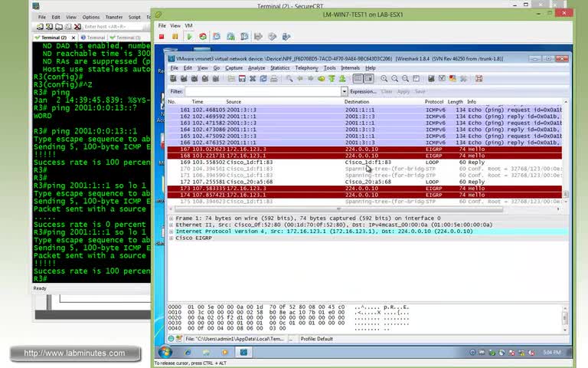This screenshot has width=588, height=368.
Task: Click the Wireshark list interfaces icon
Action: pos(173,78)
